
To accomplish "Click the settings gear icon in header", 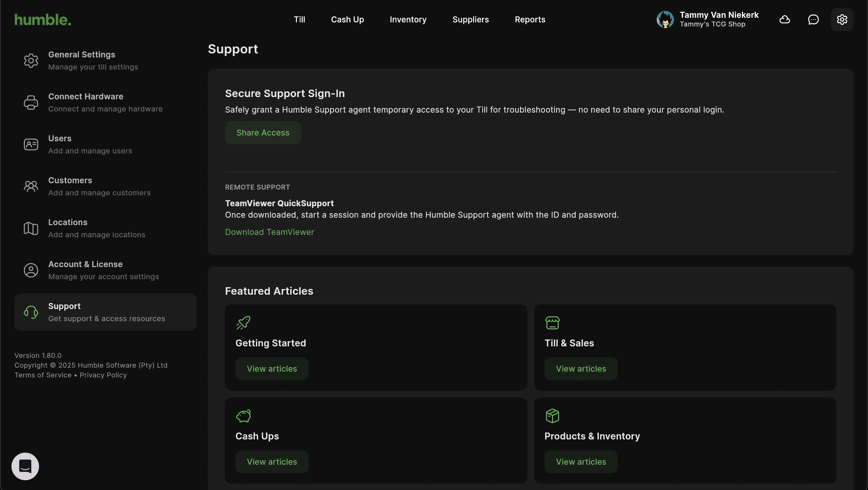I will pyautogui.click(x=842, y=20).
